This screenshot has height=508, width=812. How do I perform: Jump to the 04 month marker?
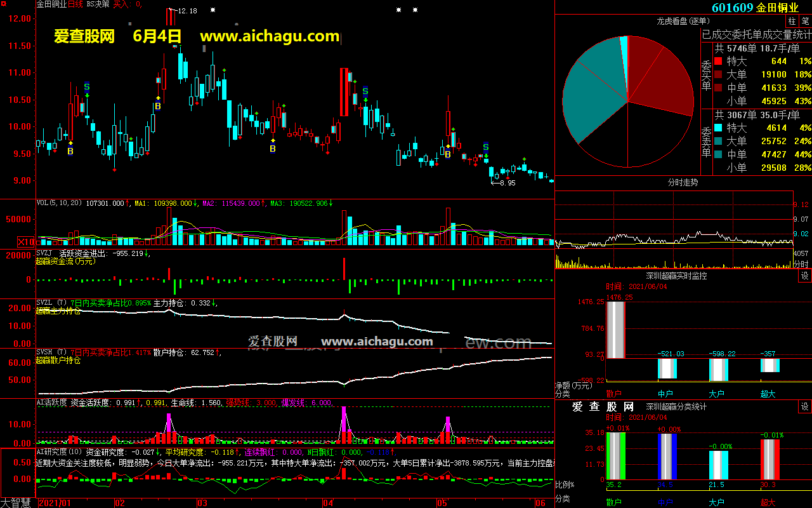coord(327,503)
